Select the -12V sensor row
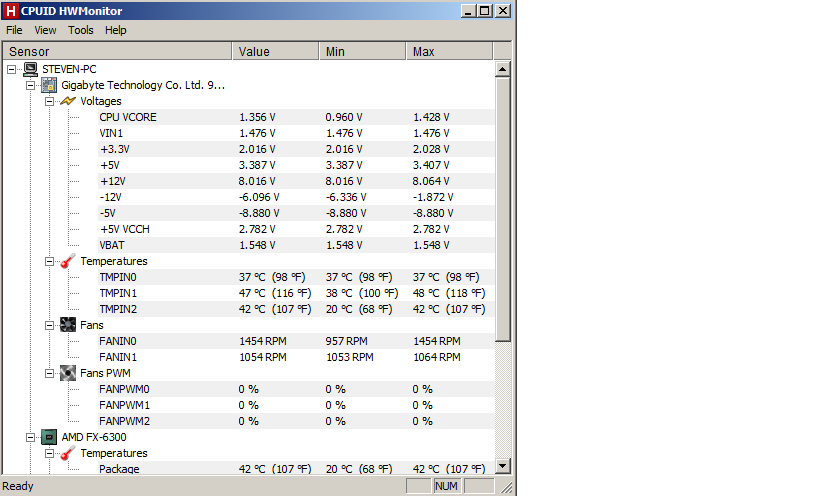This screenshot has width=819, height=496. point(296,197)
